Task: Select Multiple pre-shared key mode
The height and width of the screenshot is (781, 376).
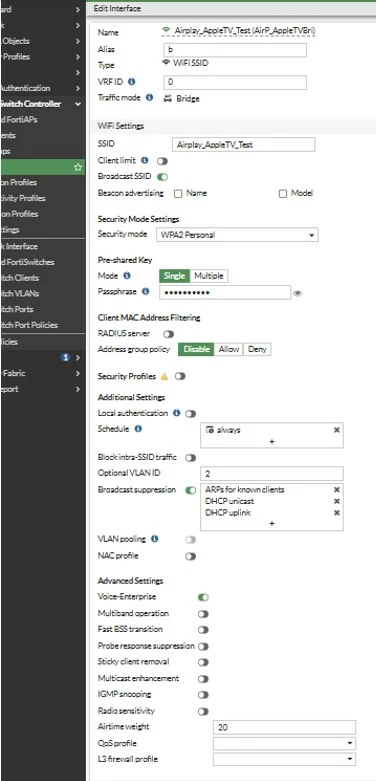Action: point(209,276)
